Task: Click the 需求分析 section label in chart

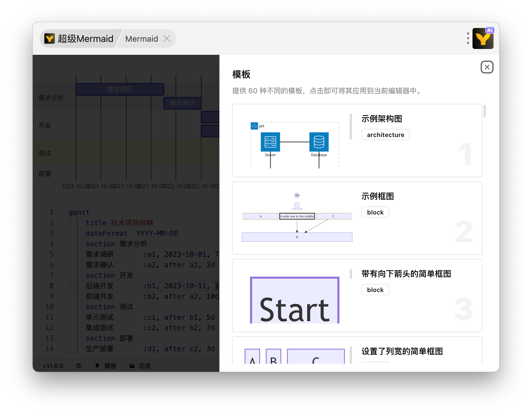Action: click(x=51, y=98)
